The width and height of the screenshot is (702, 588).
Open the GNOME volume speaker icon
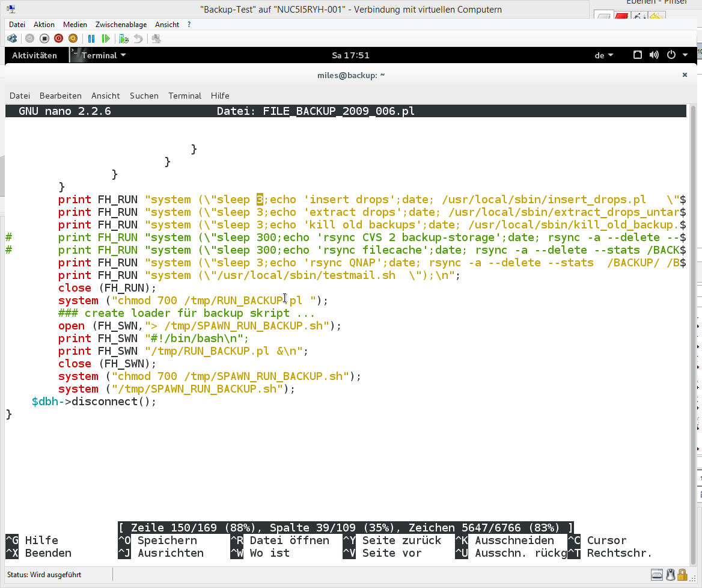click(x=654, y=55)
